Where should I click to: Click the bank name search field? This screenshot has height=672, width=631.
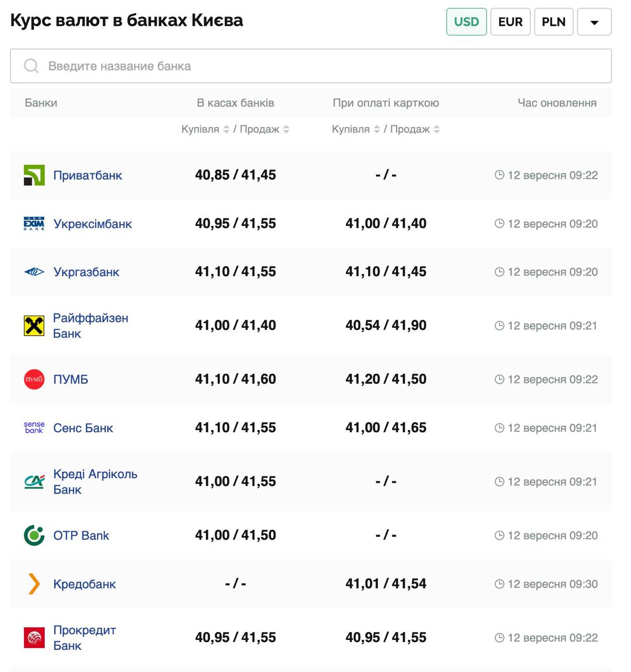tap(311, 66)
